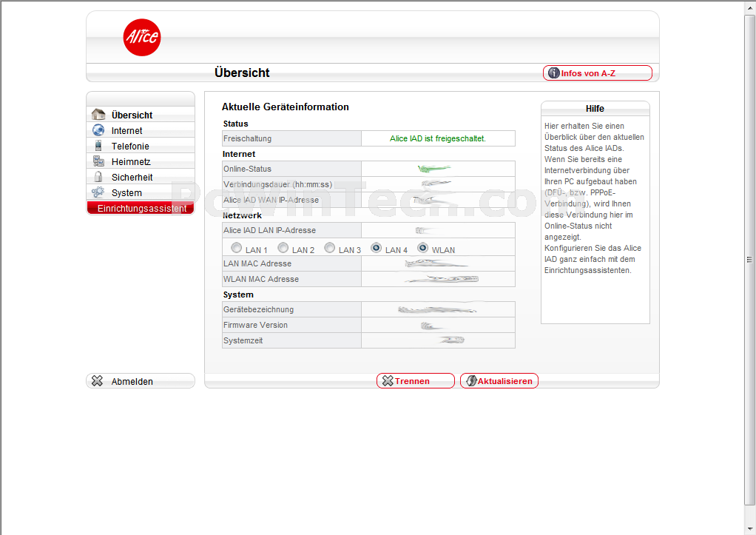Log out using the Abmelden X icon
This screenshot has width=756, height=535.
(98, 381)
